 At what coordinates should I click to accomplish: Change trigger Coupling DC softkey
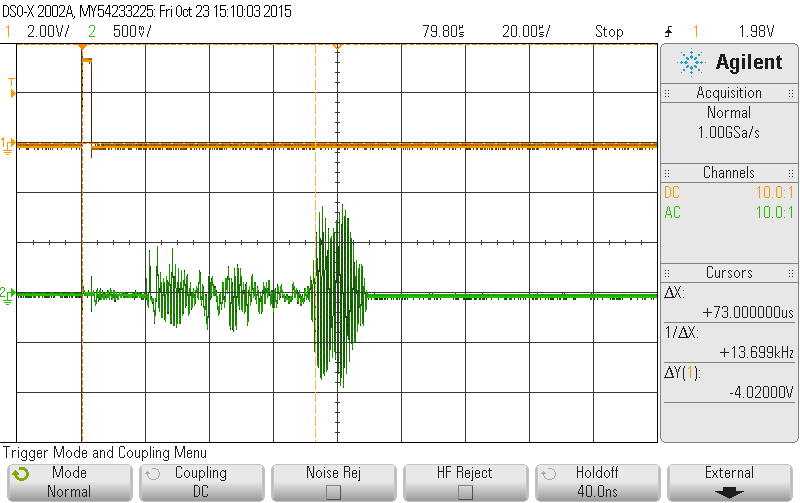(201, 482)
